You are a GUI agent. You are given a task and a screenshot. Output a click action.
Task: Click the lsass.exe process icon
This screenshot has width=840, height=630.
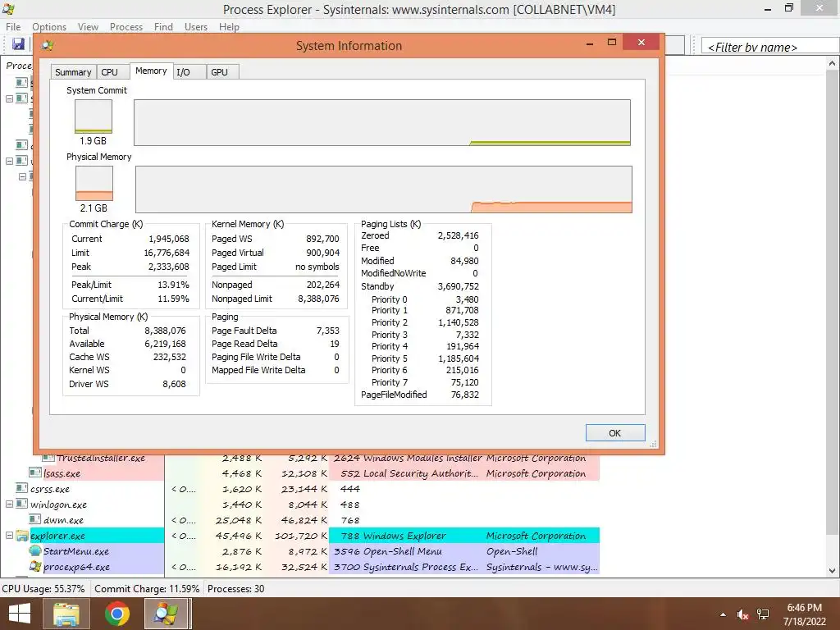tap(34, 472)
